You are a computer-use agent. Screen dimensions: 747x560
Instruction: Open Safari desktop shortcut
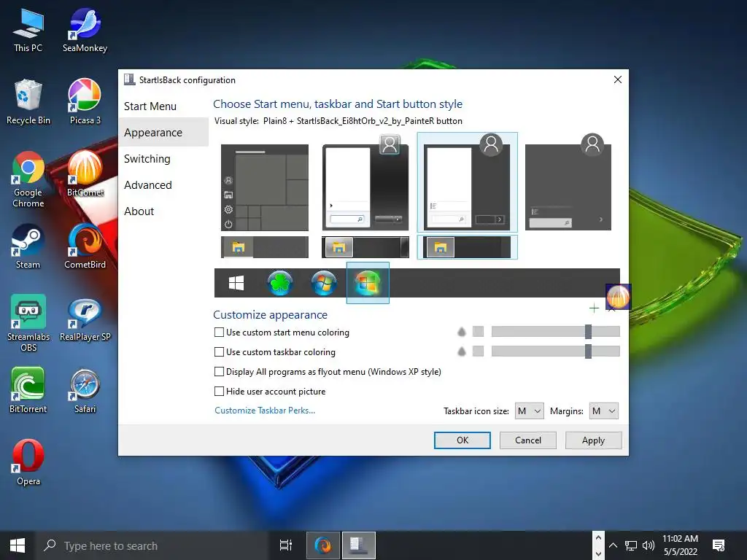(85, 391)
